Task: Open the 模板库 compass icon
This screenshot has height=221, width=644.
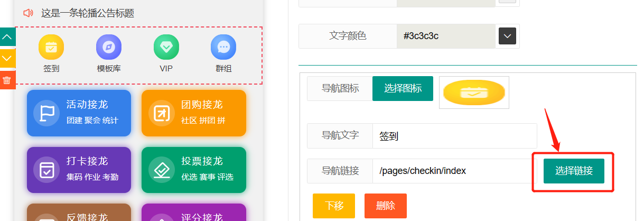Action: [109, 47]
